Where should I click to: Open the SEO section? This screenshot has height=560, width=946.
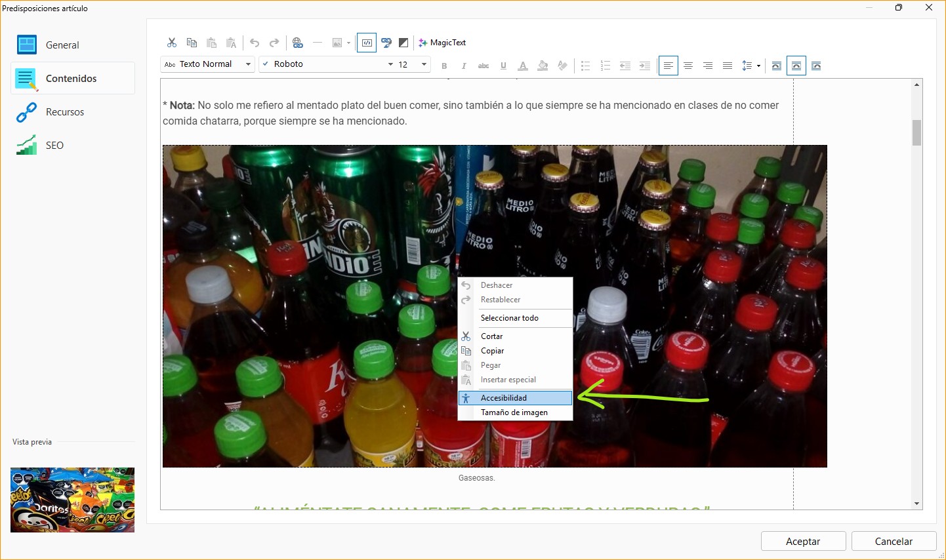[73, 146]
